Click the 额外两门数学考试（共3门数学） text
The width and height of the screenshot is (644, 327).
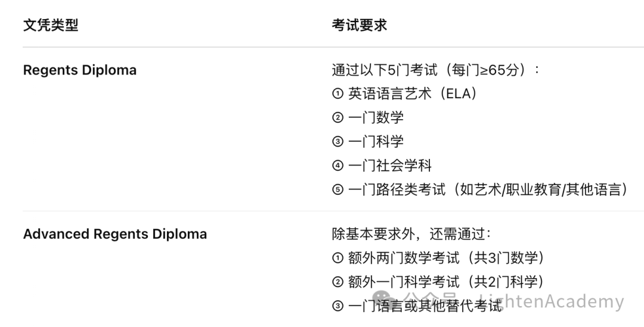tap(447, 259)
